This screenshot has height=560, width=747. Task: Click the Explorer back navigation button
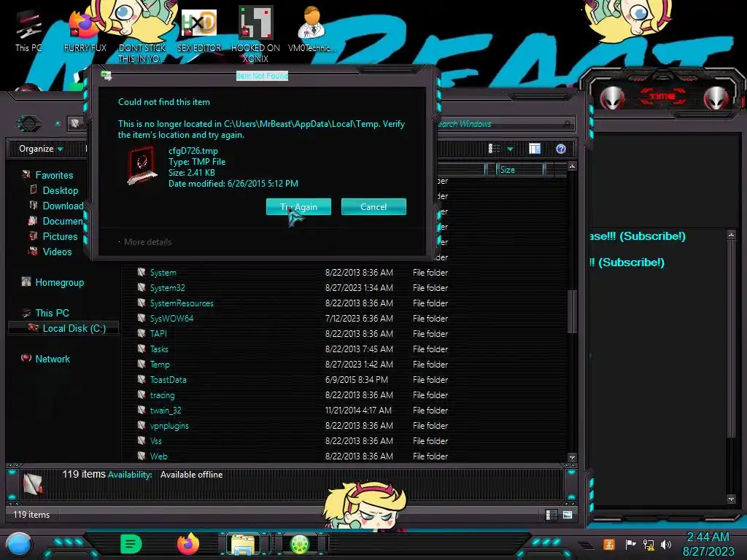[28, 124]
